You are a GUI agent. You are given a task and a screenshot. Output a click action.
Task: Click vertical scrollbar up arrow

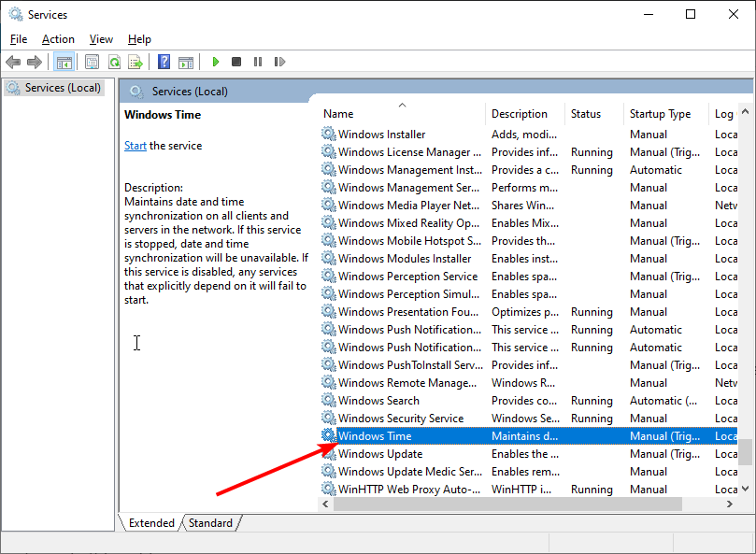coord(746,112)
